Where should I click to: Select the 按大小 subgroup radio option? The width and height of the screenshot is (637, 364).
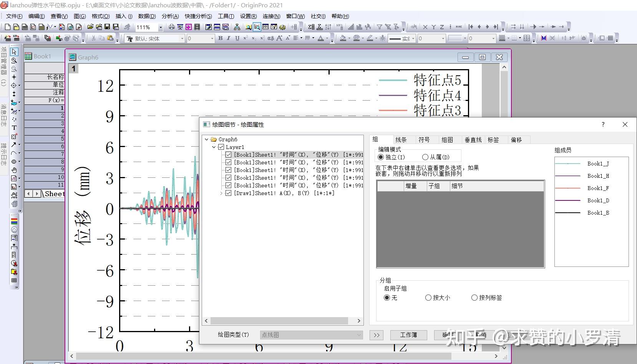pos(428,298)
